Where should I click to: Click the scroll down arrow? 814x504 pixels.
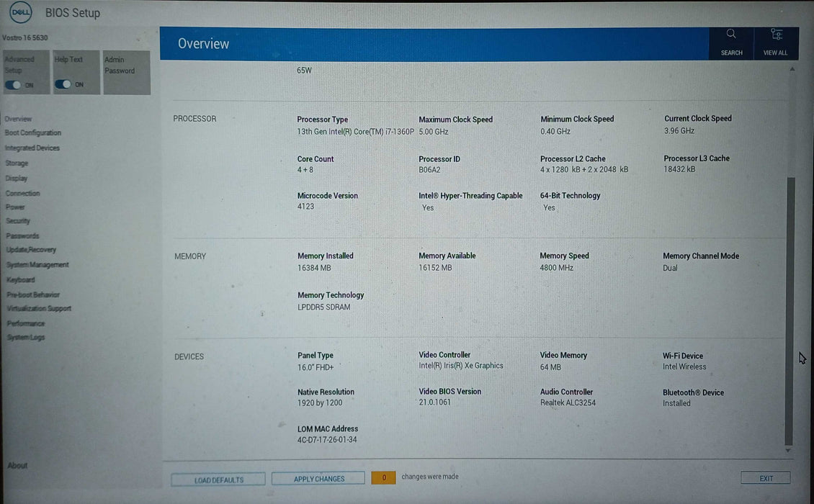pyautogui.click(x=788, y=451)
